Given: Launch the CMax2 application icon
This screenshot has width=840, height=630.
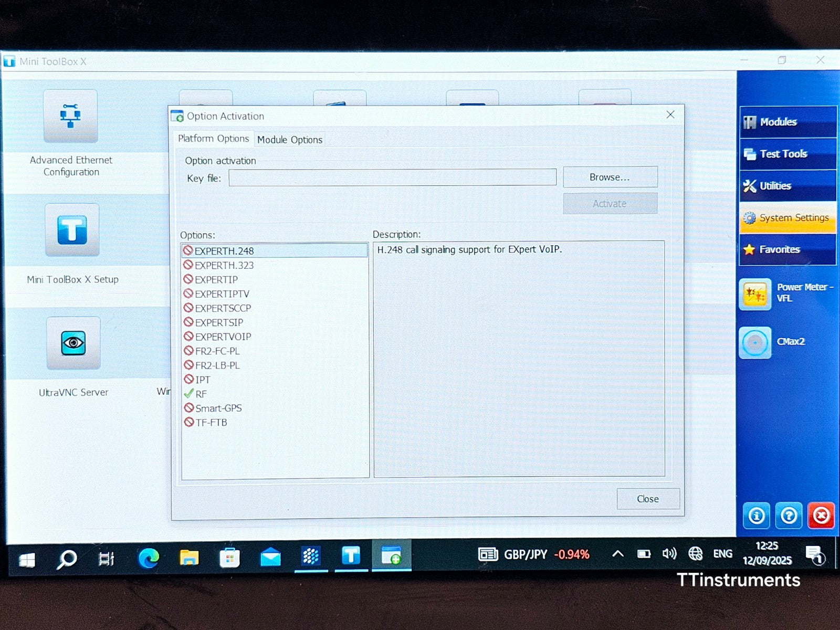Looking at the screenshot, I should pos(755,343).
